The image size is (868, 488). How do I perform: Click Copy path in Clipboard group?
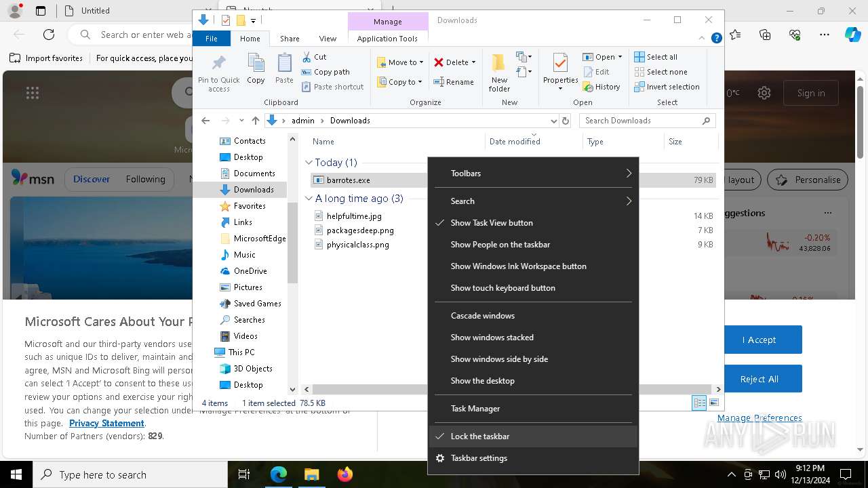point(325,72)
